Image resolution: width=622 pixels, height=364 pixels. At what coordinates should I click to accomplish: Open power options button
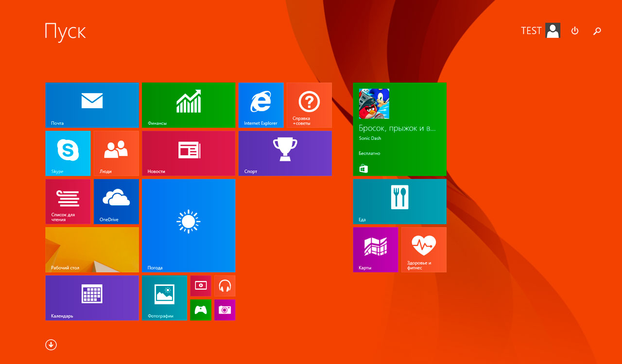coord(575,31)
